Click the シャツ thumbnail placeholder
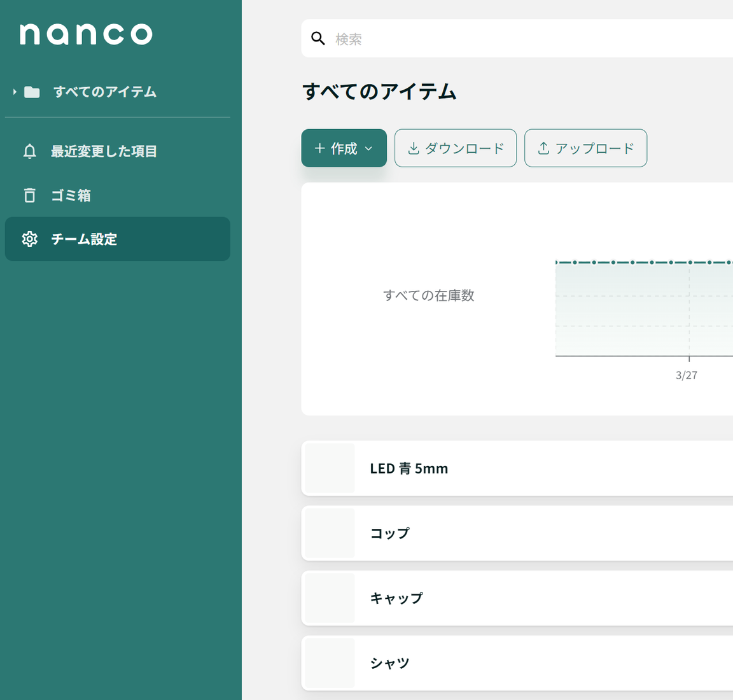Screen dimensions: 733x700 [x=330, y=663]
